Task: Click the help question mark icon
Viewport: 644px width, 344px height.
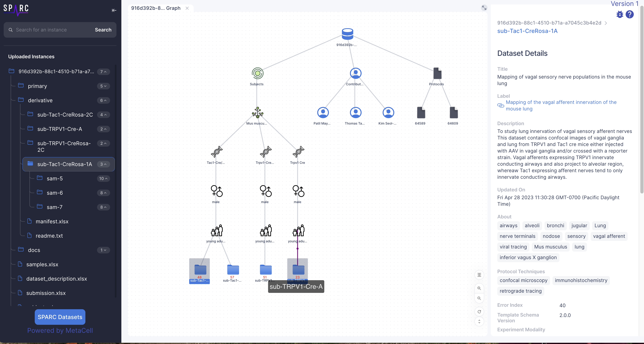Action: click(630, 14)
